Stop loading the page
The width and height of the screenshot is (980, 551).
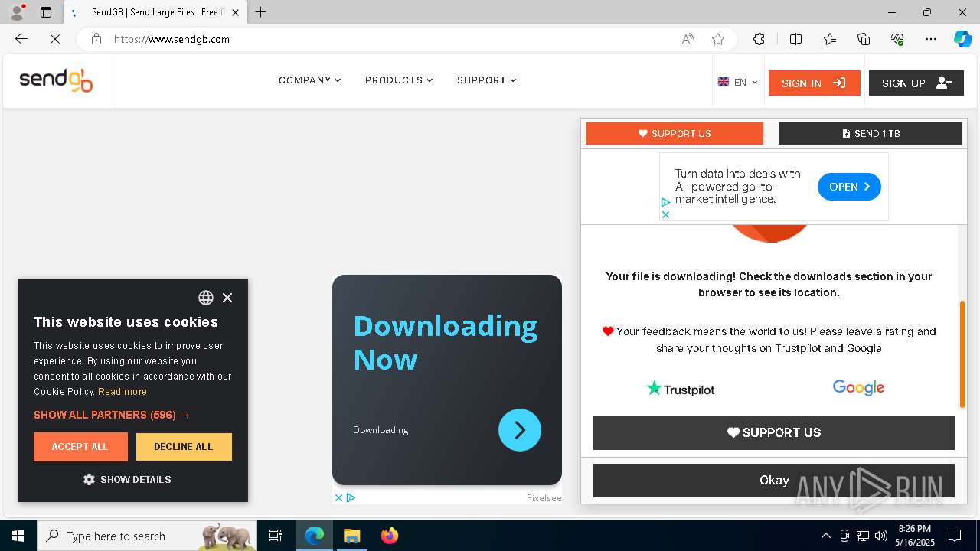click(x=54, y=39)
